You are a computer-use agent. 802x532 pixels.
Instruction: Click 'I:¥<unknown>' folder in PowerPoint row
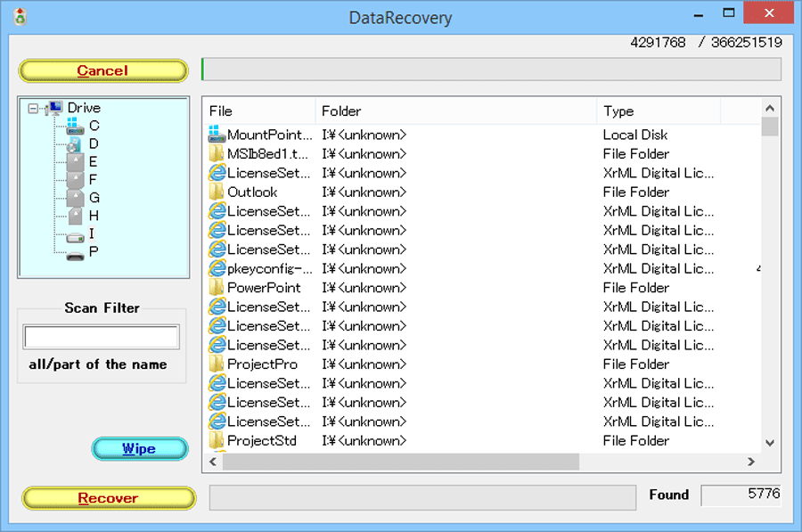[364, 288]
